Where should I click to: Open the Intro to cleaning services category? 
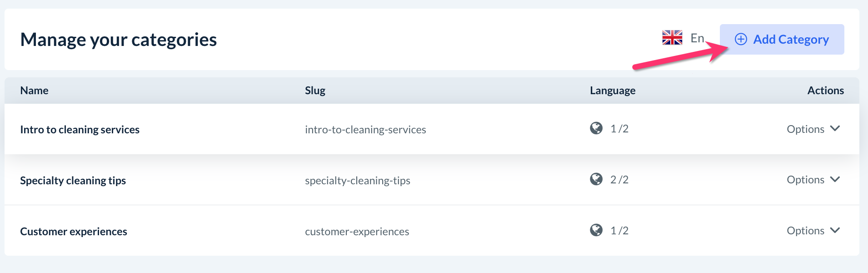[80, 130]
